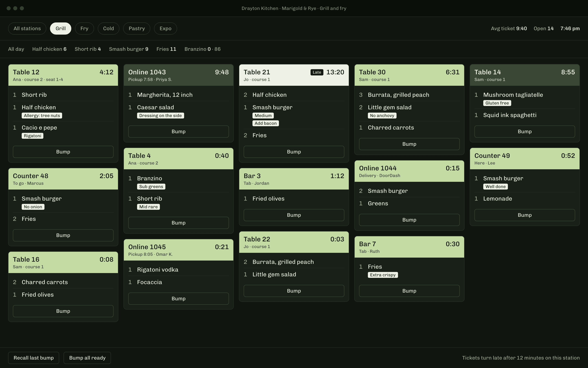Bump the Counter 48 to-go order
Screen dimensions: 588x368
click(x=63, y=235)
